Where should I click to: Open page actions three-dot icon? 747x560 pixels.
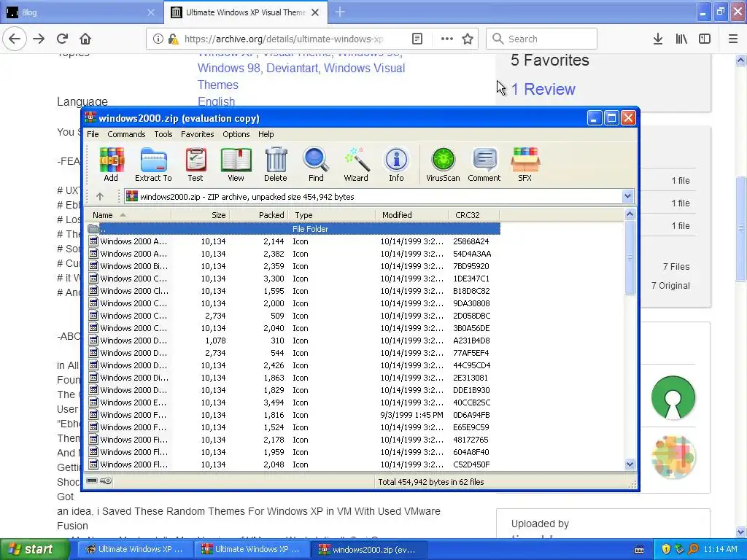pos(447,39)
